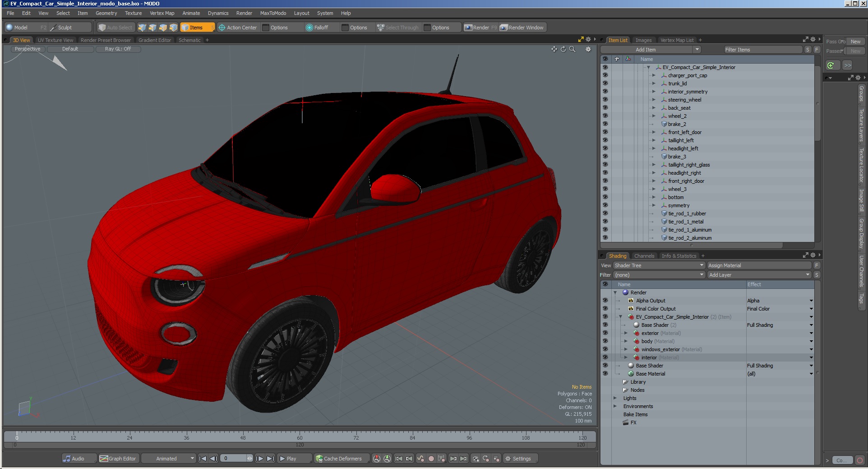The image size is (868, 469).
Task: Open Animated keying mode dropdown
Action: [168, 459]
